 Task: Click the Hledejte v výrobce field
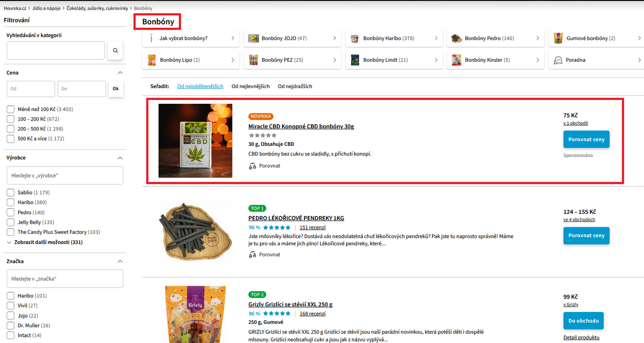tap(65, 176)
